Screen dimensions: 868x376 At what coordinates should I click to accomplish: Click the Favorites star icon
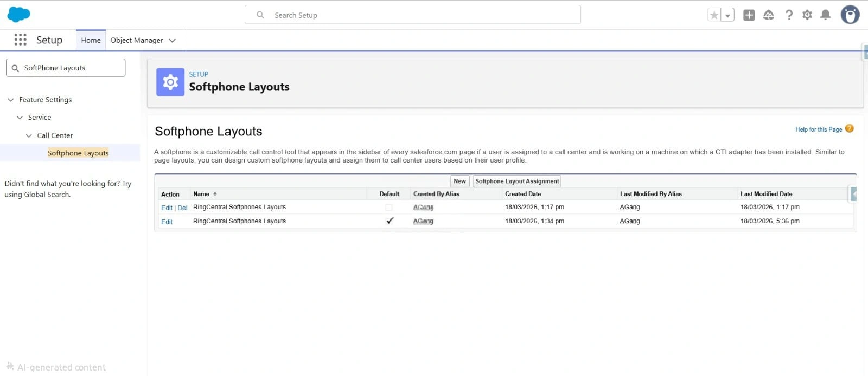coord(714,15)
